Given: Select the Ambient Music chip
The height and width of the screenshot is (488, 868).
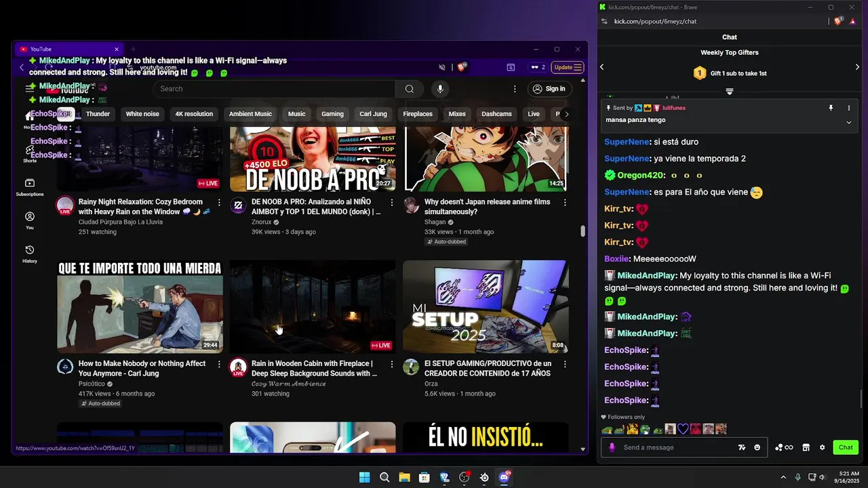Looking at the screenshot, I should click(250, 114).
